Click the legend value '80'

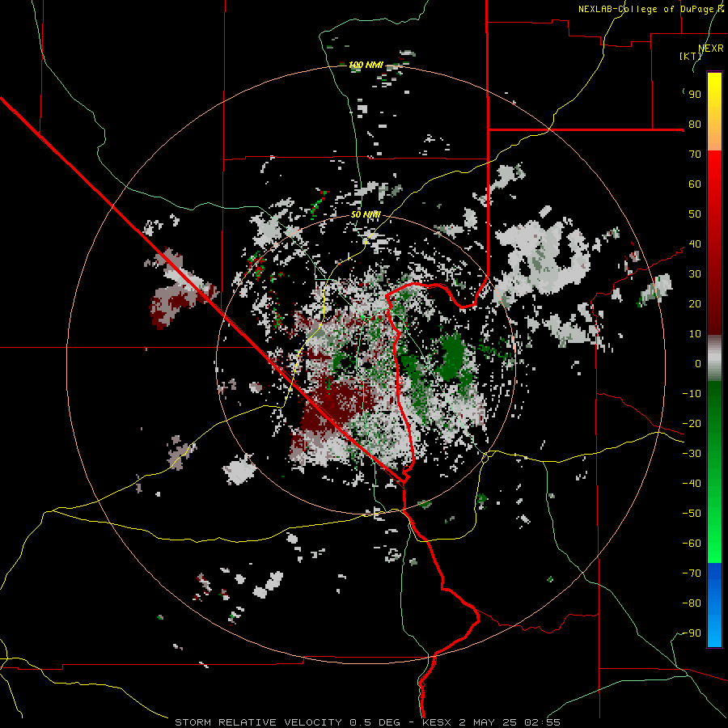coord(695,124)
